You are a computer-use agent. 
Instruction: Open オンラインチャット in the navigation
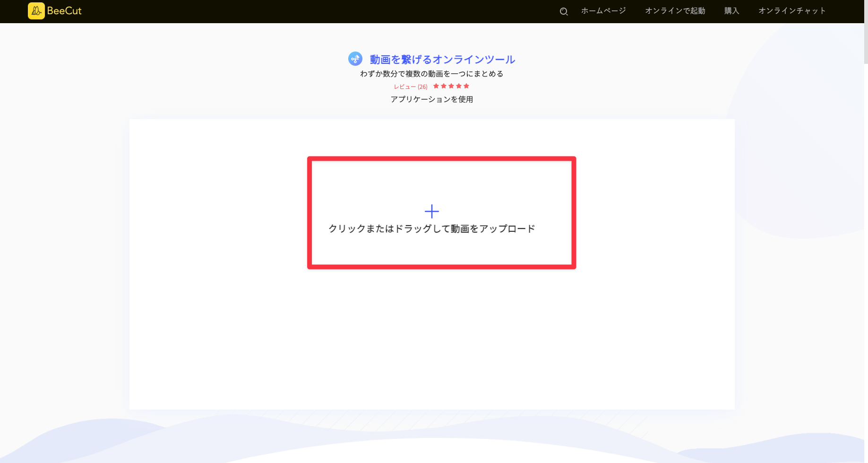click(x=792, y=11)
